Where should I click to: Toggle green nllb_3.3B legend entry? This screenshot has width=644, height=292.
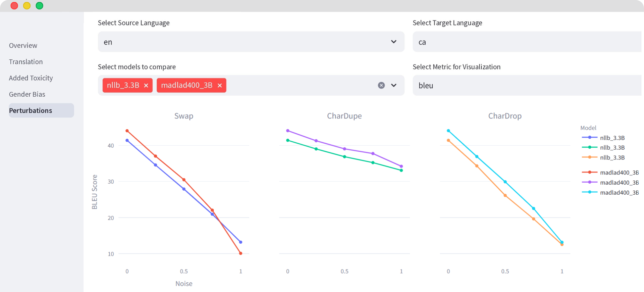tap(612, 147)
